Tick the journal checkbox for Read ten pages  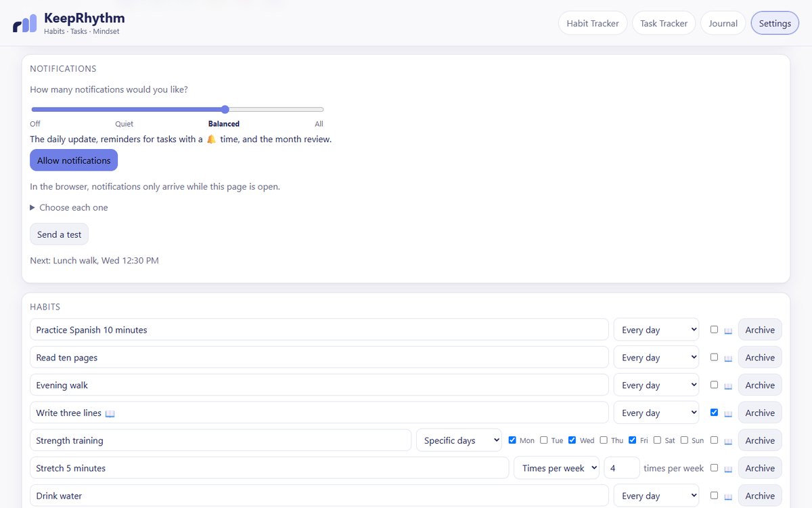(x=714, y=357)
